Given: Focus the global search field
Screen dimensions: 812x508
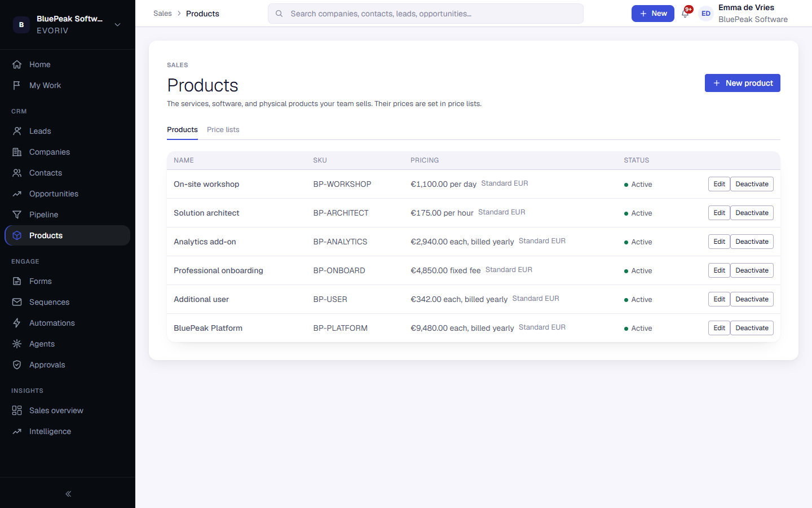Looking at the screenshot, I should (426, 14).
